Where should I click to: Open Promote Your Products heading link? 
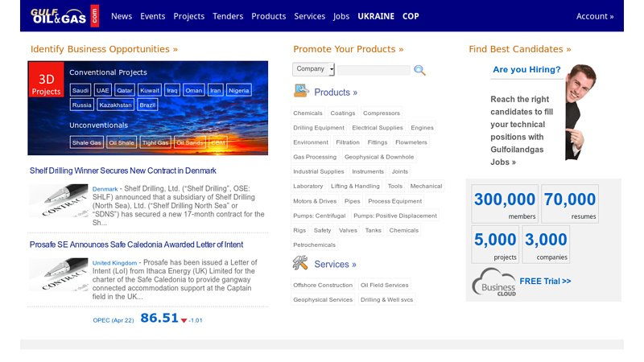tap(349, 49)
